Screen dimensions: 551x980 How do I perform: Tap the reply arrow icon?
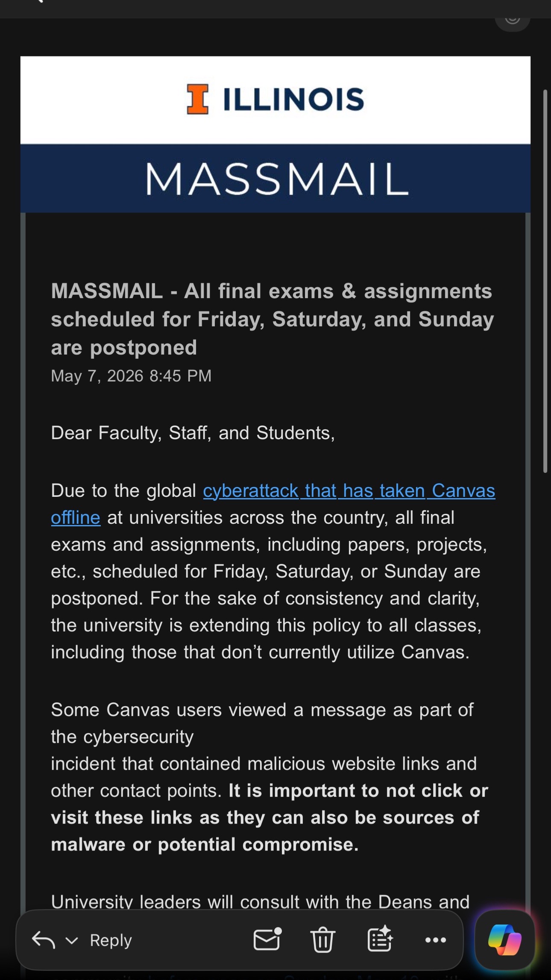tap(44, 940)
